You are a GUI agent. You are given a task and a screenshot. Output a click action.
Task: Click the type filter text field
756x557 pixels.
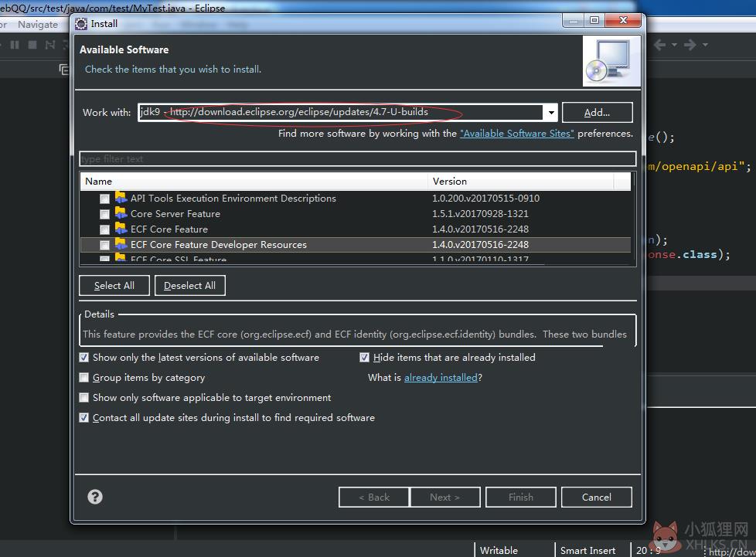tap(357, 159)
